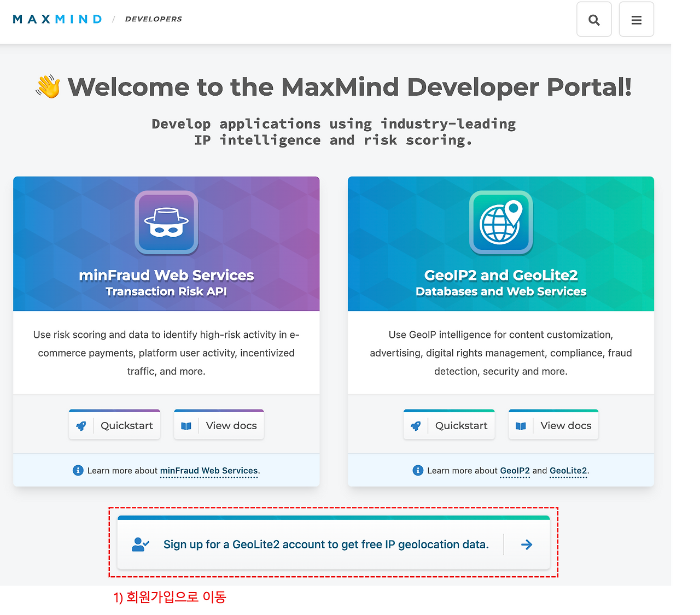Follow the GeoLite2 learn more link
This screenshot has height=615, width=700.
point(568,471)
